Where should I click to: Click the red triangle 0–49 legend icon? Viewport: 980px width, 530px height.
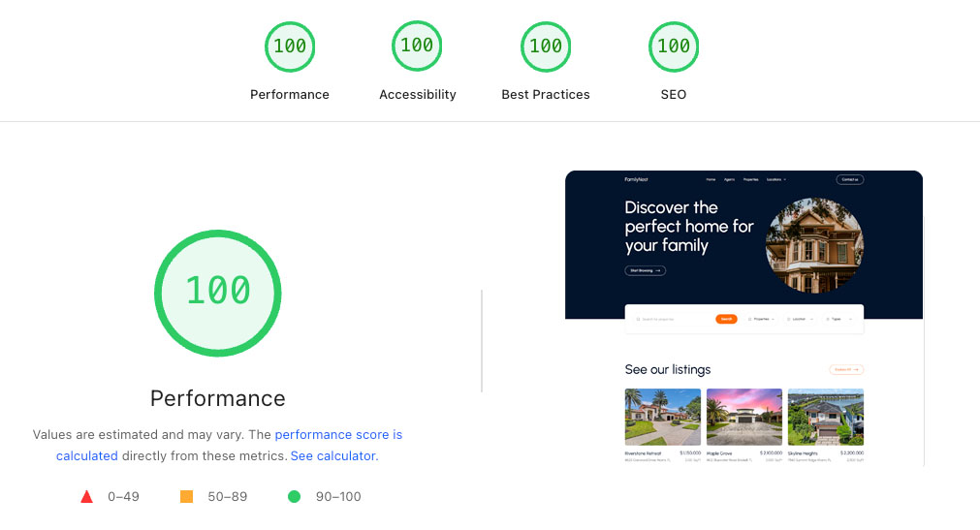point(87,497)
